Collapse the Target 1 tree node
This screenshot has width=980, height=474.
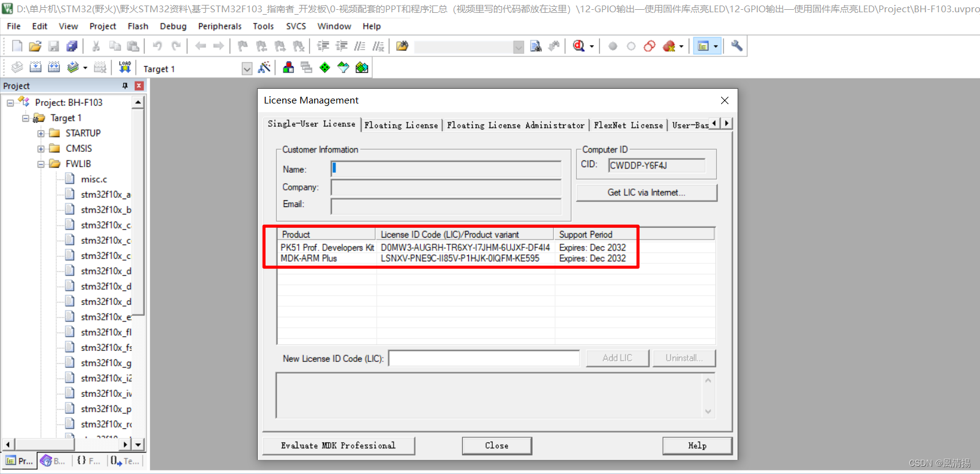pos(26,118)
